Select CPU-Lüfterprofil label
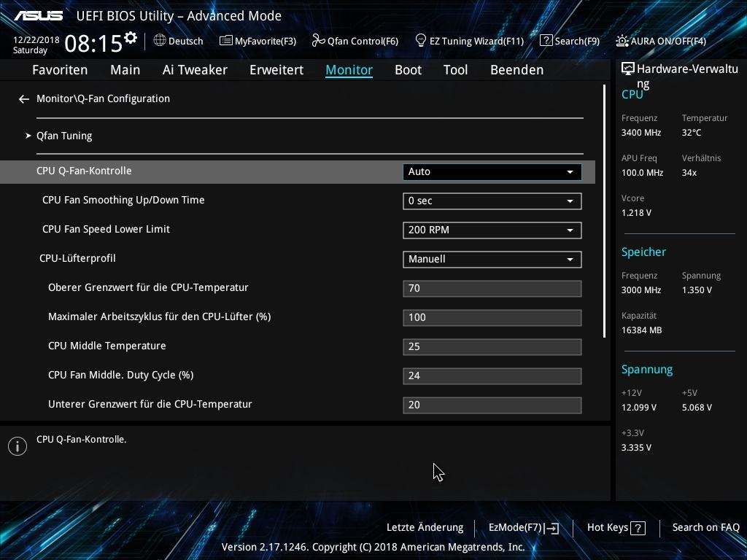The width and height of the screenshot is (747, 560). click(x=77, y=259)
